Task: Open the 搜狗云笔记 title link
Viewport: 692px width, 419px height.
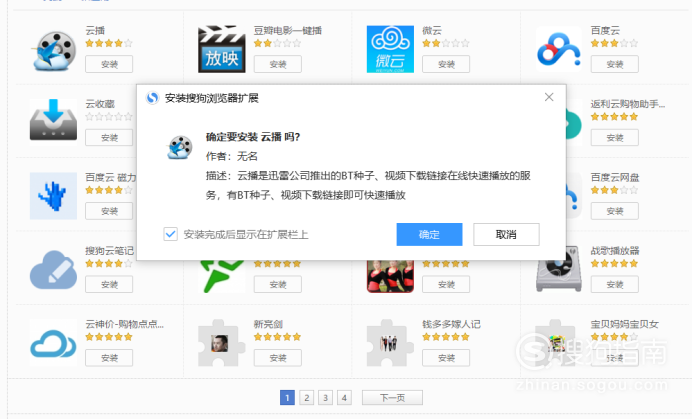Action: tap(109, 250)
